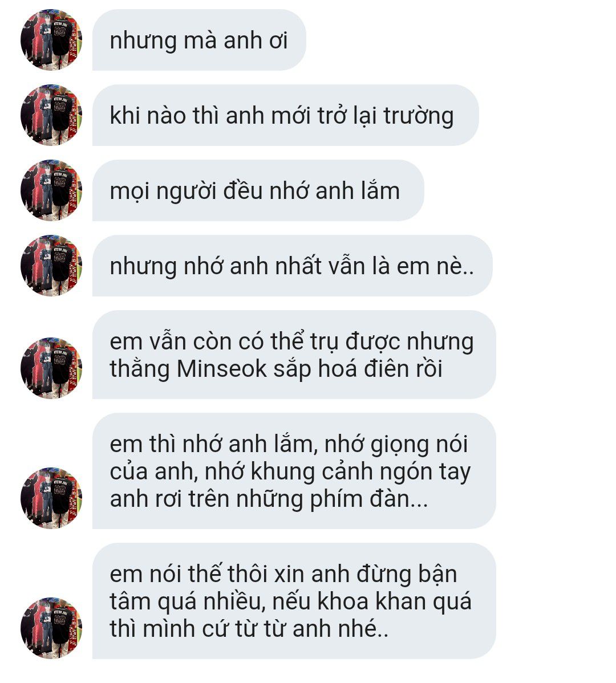Open avatar beside the Minseok message
The height and width of the screenshot is (683, 616).
[51, 368]
